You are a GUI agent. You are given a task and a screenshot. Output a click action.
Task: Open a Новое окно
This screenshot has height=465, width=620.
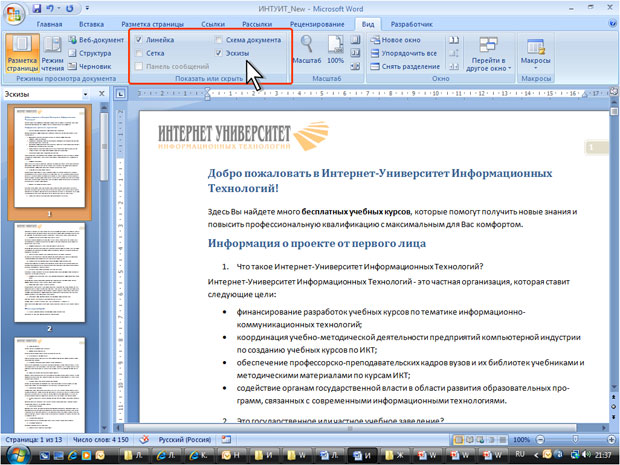[x=395, y=40]
